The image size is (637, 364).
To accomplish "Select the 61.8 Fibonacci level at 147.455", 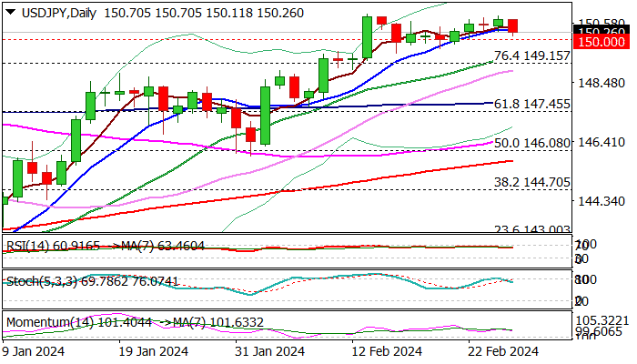I will click(x=531, y=105).
